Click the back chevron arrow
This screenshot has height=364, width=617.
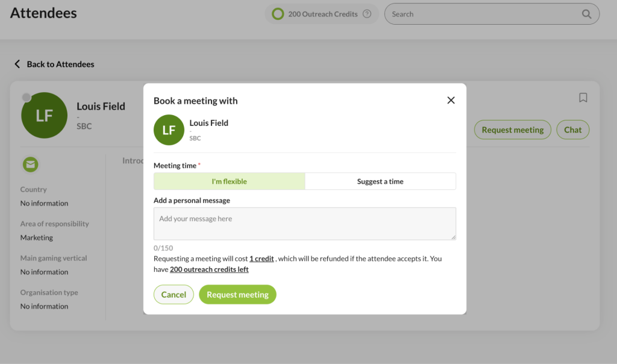(x=17, y=64)
